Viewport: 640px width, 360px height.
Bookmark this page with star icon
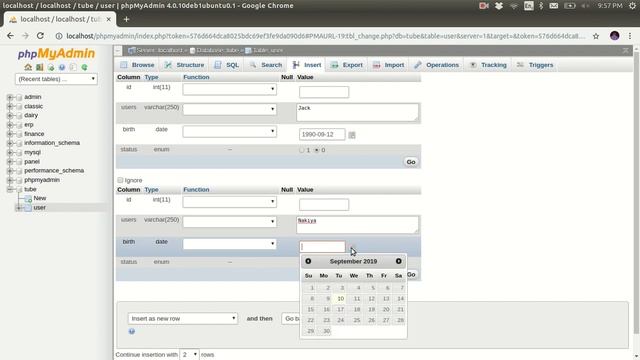(596, 36)
